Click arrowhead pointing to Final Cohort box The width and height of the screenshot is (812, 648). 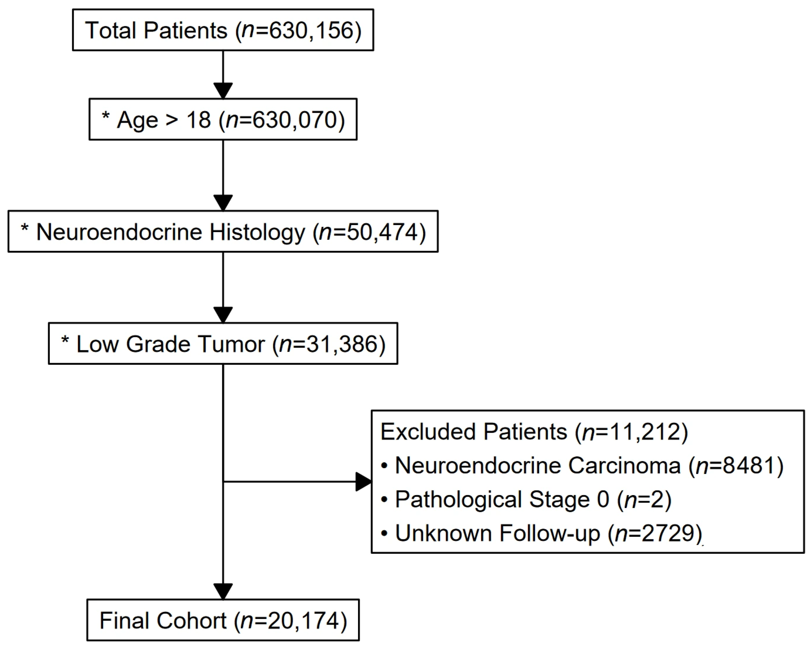pos(223,591)
